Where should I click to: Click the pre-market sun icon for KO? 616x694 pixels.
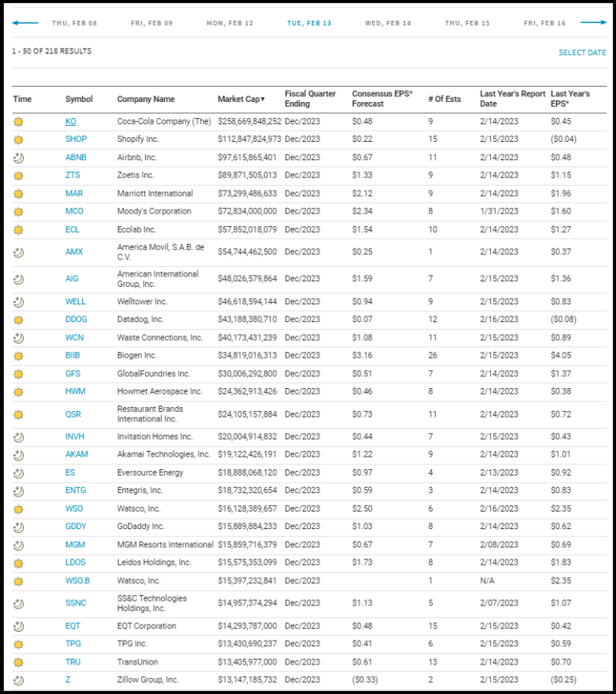tap(18, 122)
